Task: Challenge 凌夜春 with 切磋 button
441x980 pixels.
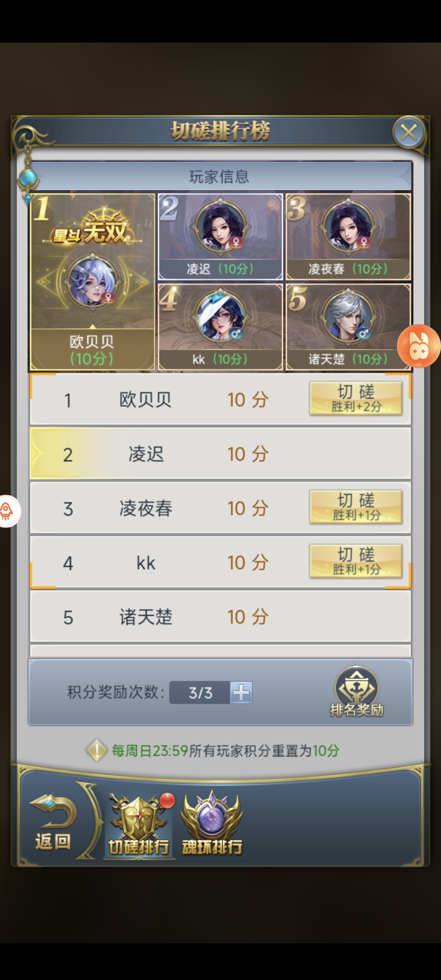Action: [356, 507]
